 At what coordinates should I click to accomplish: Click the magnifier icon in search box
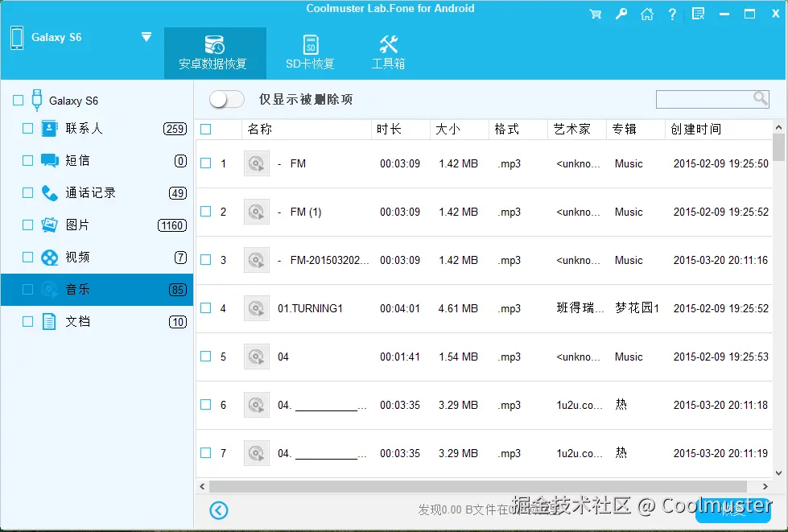(x=760, y=98)
